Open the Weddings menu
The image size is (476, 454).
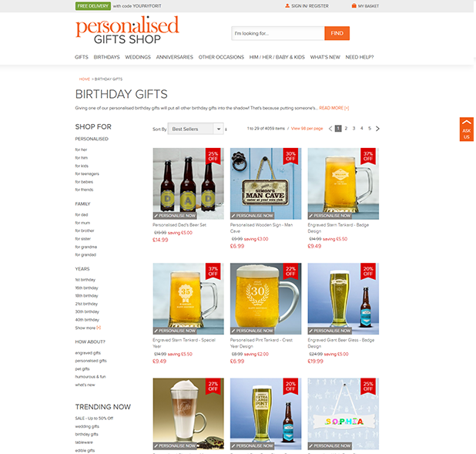pos(138,57)
